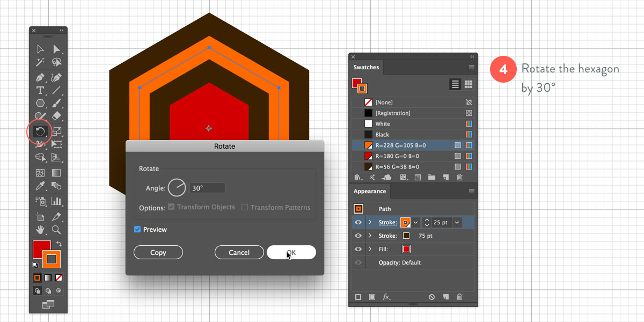The image size is (644, 322).
Task: Expand the Fill row disclosure arrow
Action: (x=370, y=249)
